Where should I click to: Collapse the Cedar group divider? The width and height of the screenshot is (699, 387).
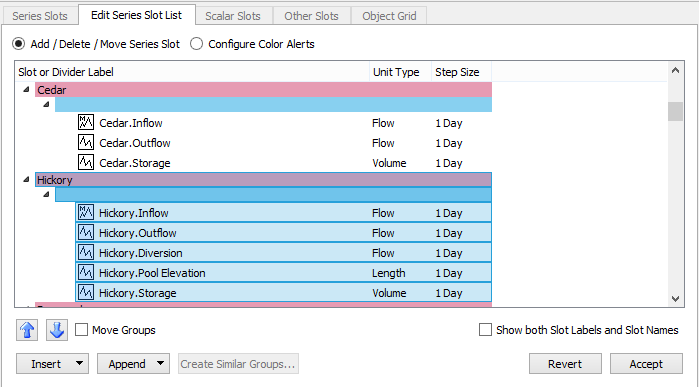coord(26,90)
